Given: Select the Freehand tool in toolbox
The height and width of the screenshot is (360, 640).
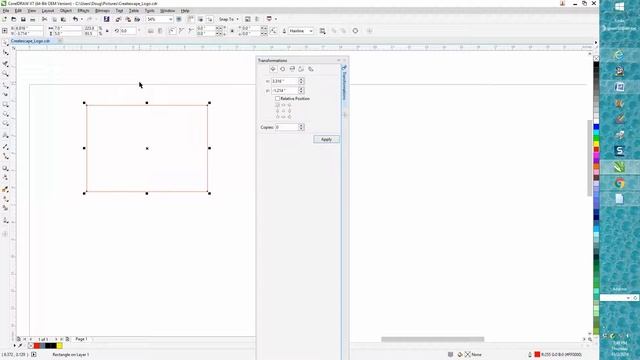Looking at the screenshot, I should click(x=5, y=84).
